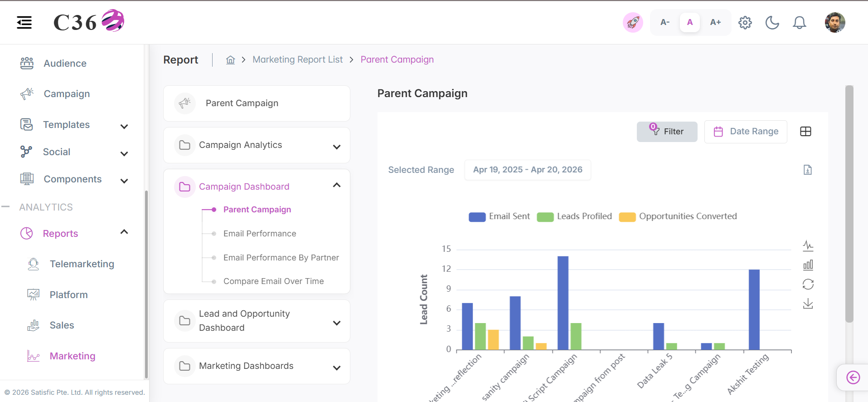Viewport: 868px width, 402px height.
Task: Click Marketing Report List breadcrumb link
Action: 298,59
